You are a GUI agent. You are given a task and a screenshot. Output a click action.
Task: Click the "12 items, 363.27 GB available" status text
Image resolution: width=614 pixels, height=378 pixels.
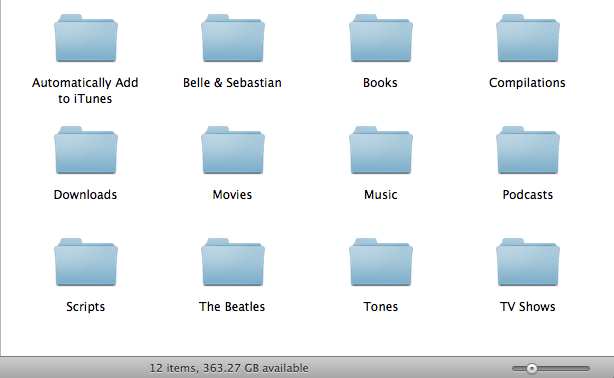[229, 368]
